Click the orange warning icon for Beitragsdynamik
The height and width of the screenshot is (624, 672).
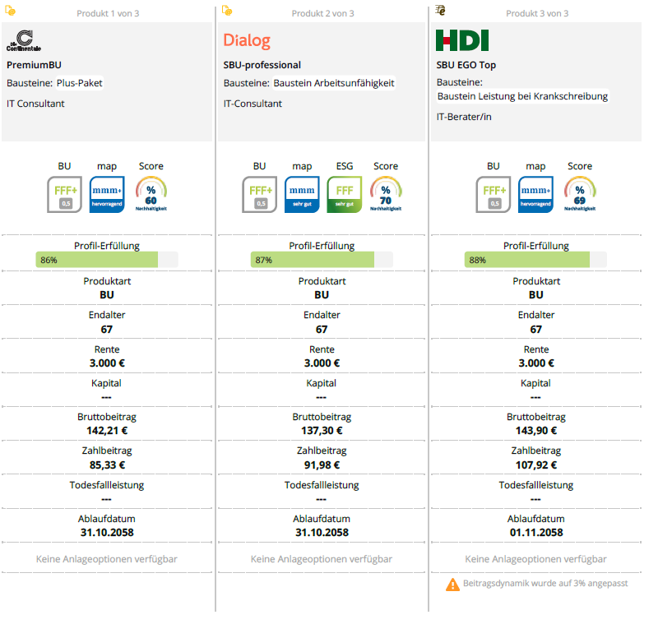tap(452, 585)
